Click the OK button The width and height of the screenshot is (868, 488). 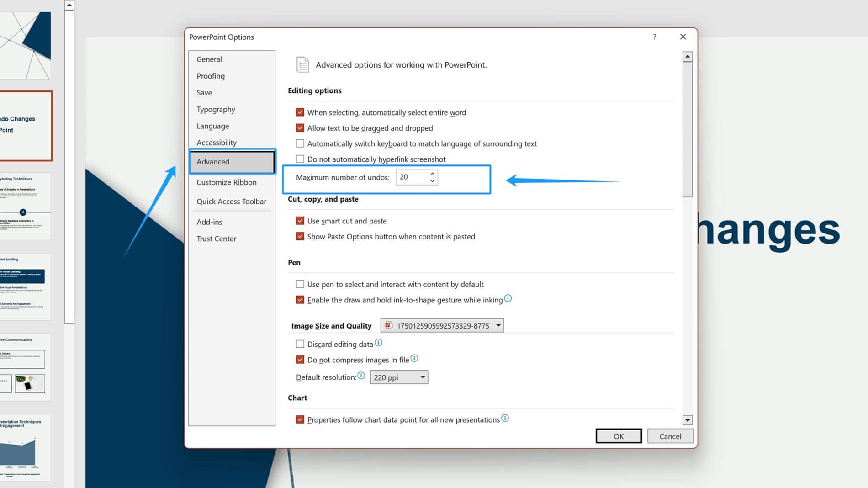point(618,435)
